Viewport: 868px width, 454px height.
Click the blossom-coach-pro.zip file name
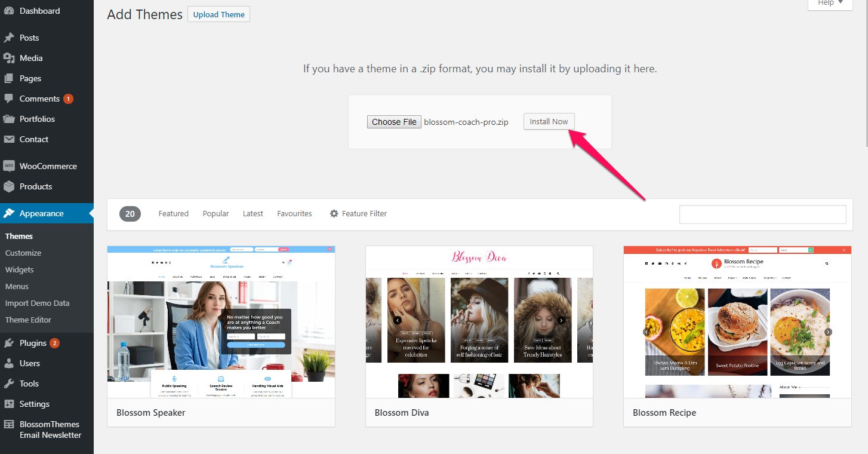tap(466, 122)
